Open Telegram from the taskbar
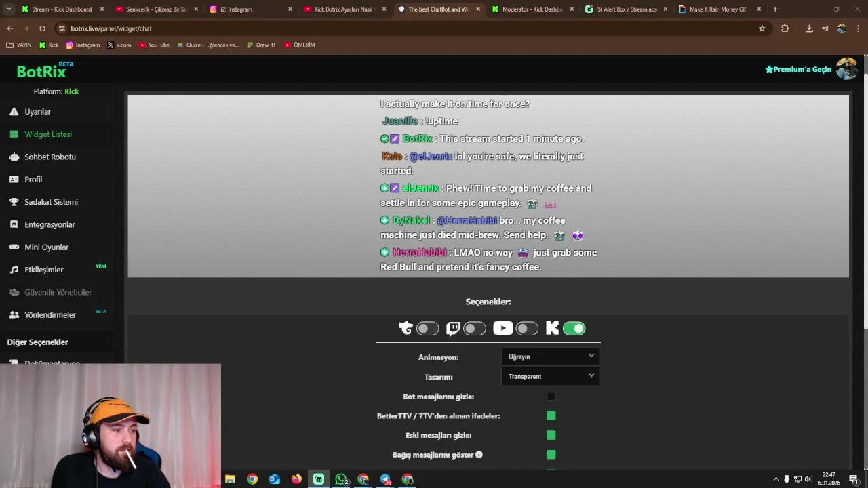Viewport: 868px width, 488px height. click(x=385, y=479)
